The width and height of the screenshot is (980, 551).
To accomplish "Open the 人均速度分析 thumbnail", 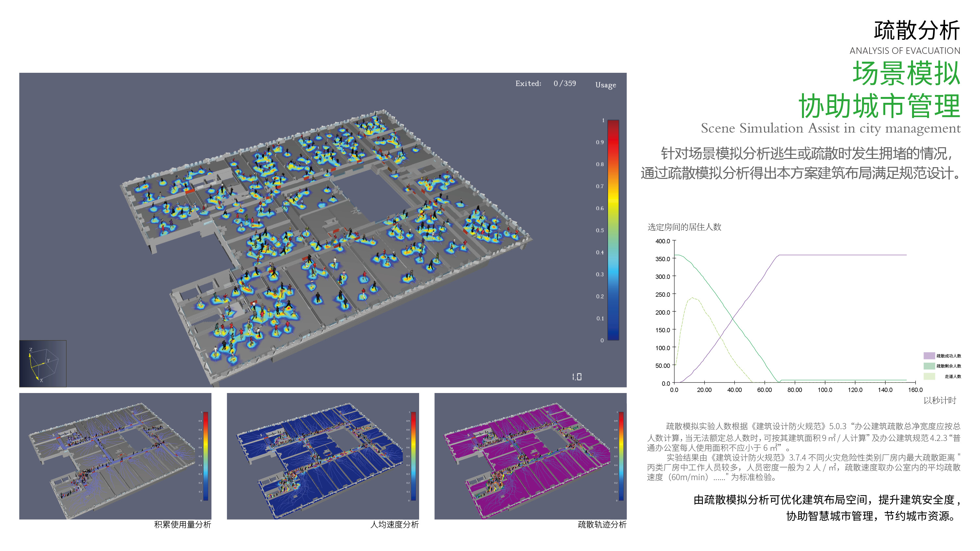I will point(323,456).
